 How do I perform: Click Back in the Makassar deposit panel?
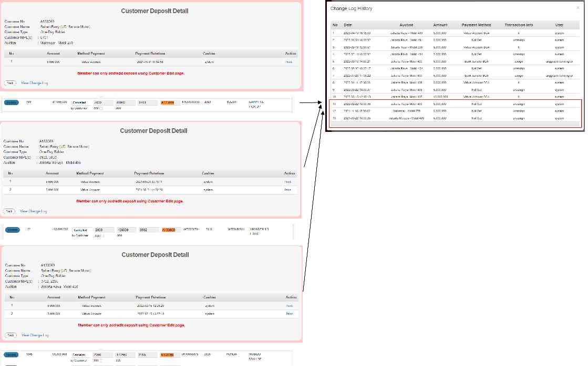pyautogui.click(x=9, y=83)
